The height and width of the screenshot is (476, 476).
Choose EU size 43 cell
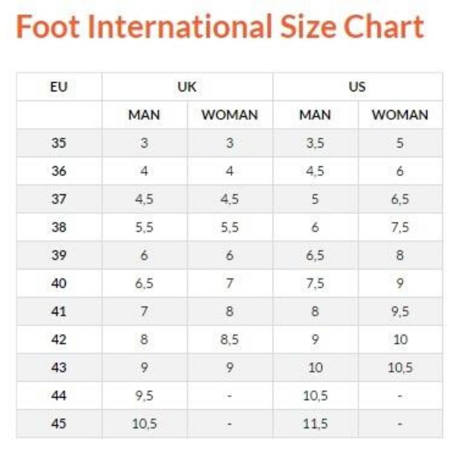(x=59, y=368)
